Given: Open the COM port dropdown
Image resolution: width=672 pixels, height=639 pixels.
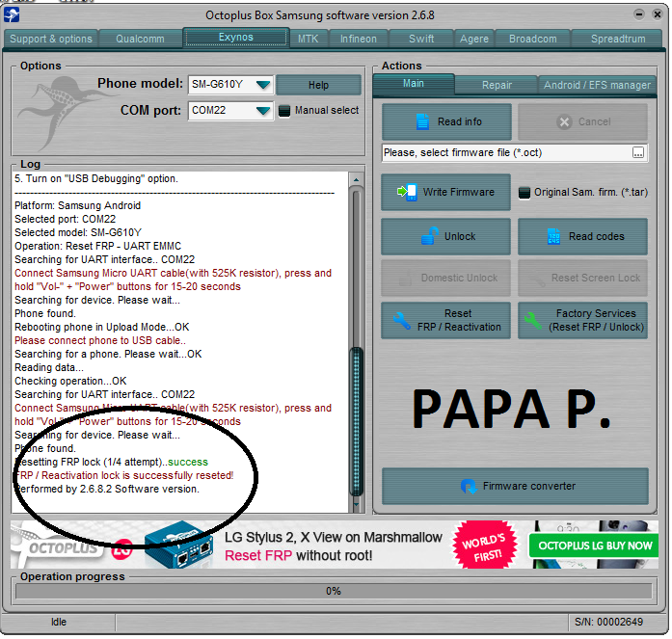Looking at the screenshot, I should pyautogui.click(x=262, y=111).
